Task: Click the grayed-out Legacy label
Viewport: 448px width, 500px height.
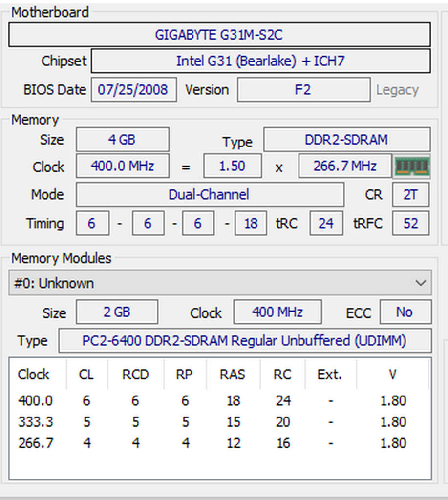Action: (x=397, y=90)
